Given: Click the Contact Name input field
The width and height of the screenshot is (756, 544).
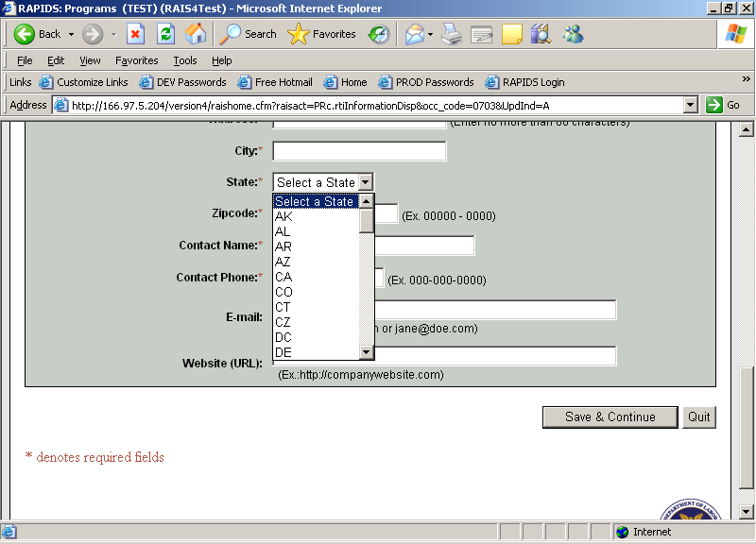Looking at the screenshot, I should (423, 246).
